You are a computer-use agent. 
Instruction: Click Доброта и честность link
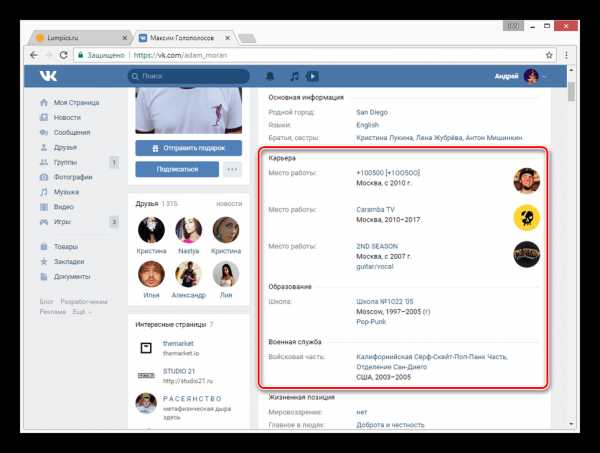pyautogui.click(x=390, y=425)
